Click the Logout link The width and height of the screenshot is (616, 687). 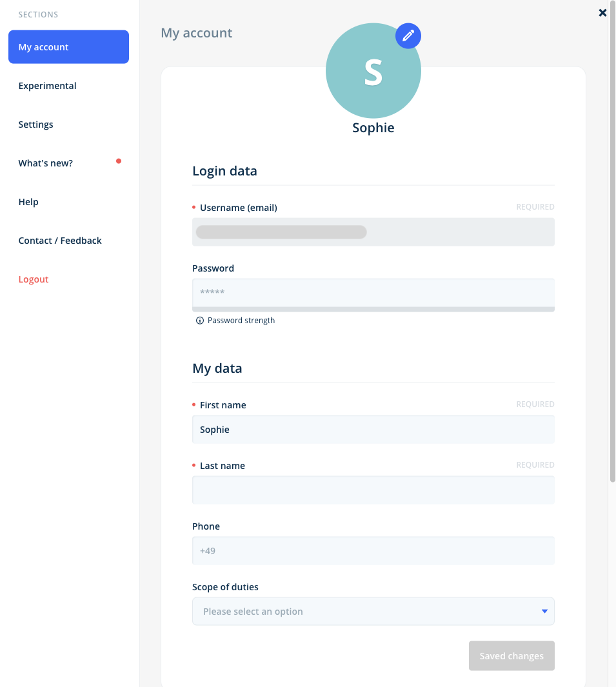click(x=34, y=279)
